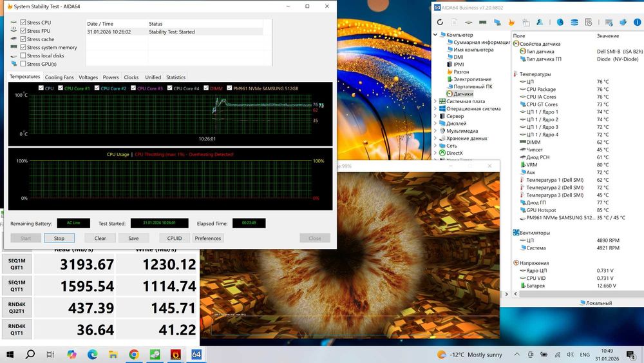This screenshot has width=644, height=363.
Task: Switch to AIDA64 taskbar icon
Action: click(196, 355)
